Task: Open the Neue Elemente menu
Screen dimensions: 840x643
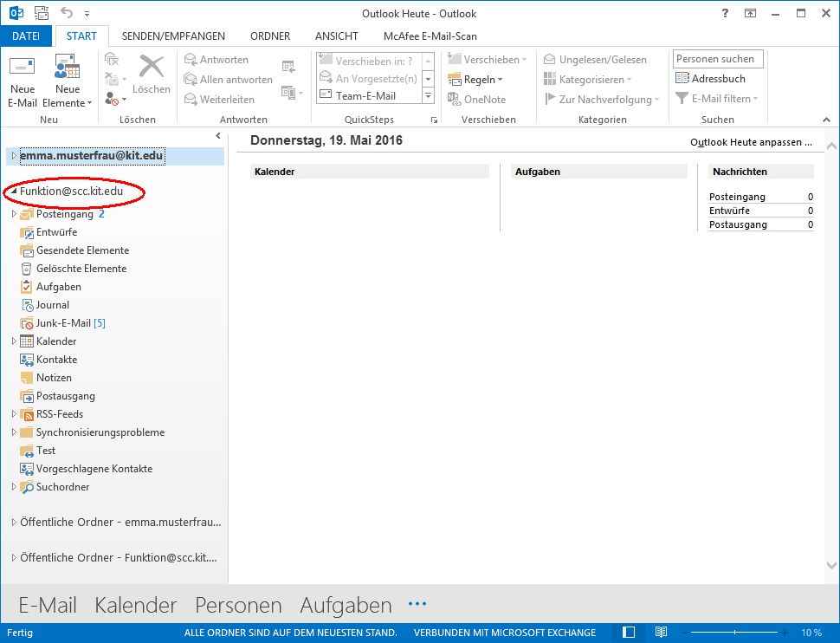Action: (67, 81)
